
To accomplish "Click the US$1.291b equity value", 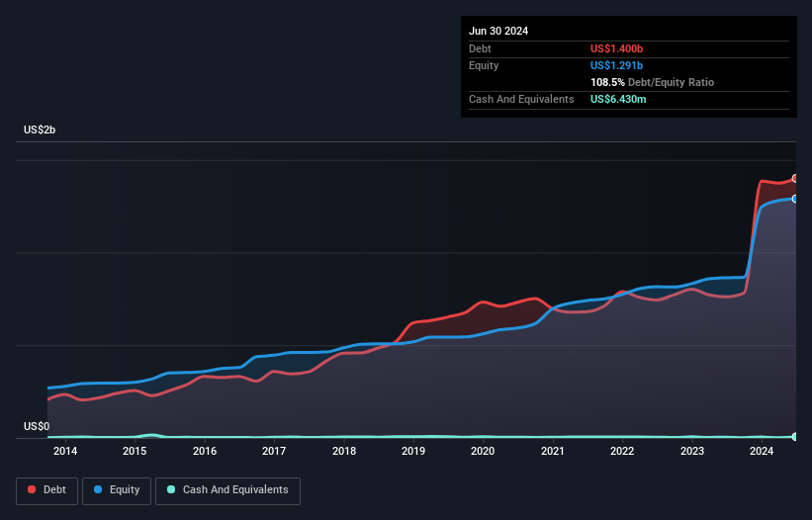I will [x=616, y=65].
